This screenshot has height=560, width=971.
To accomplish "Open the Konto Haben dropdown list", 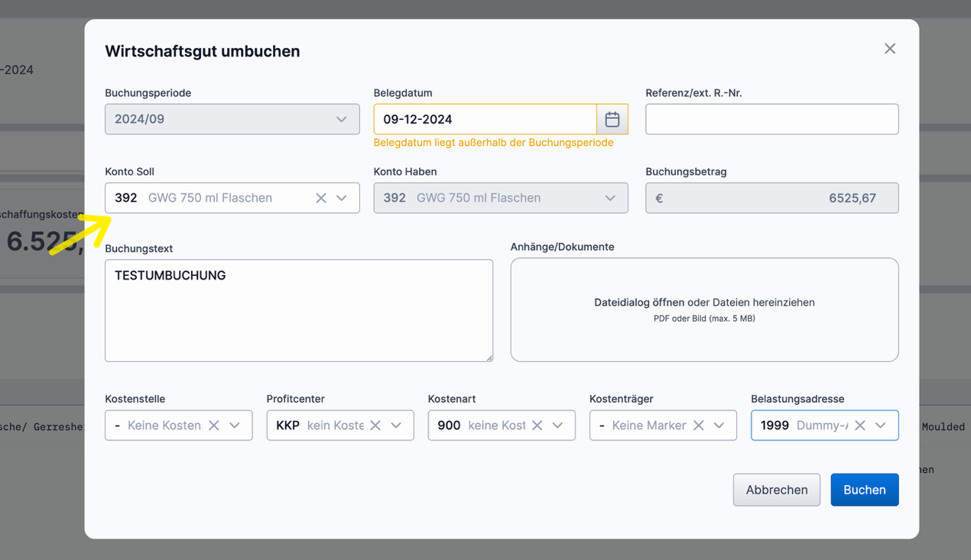I will (610, 198).
